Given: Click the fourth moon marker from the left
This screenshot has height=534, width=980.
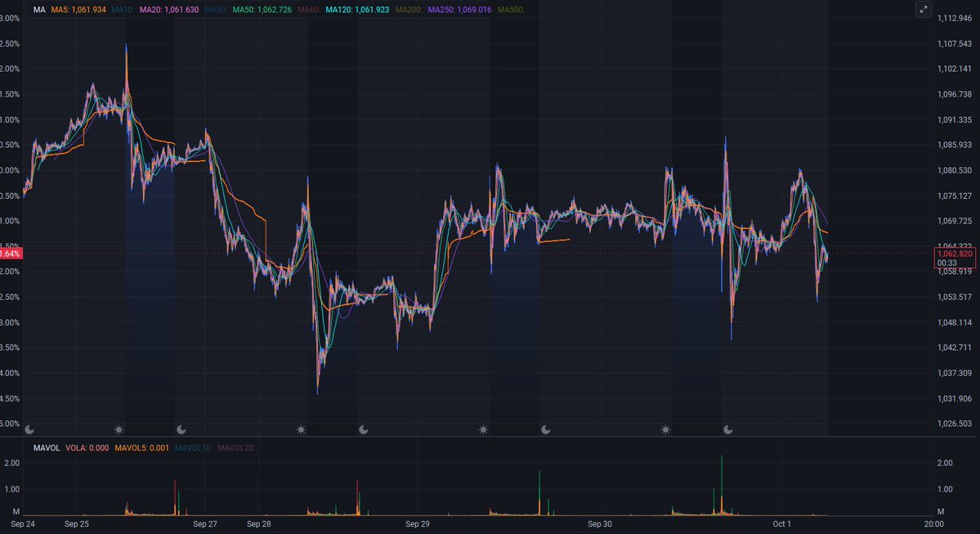Looking at the screenshot, I should [546, 429].
